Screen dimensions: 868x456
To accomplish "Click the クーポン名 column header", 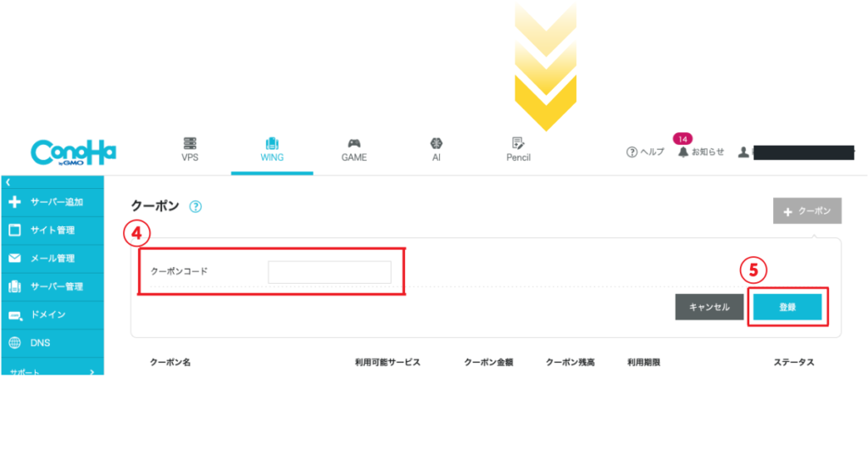I will click(170, 362).
